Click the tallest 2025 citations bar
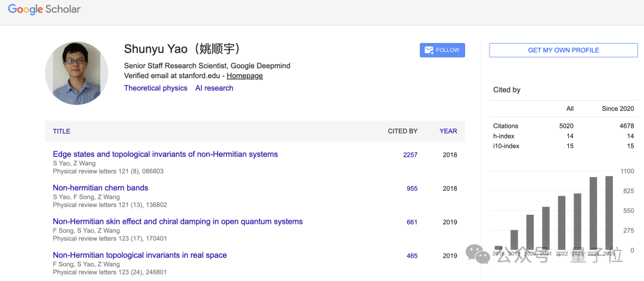Screen dimensions: 644x281 click(x=609, y=213)
